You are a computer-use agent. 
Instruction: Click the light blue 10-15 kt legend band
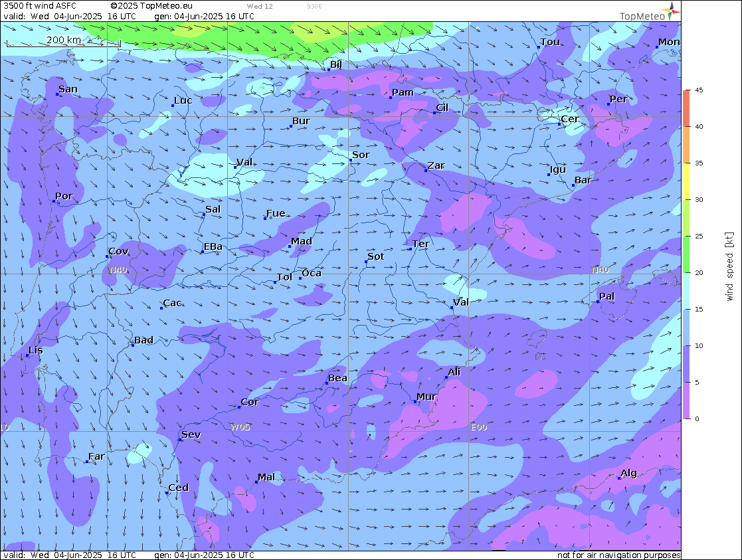tap(686, 327)
